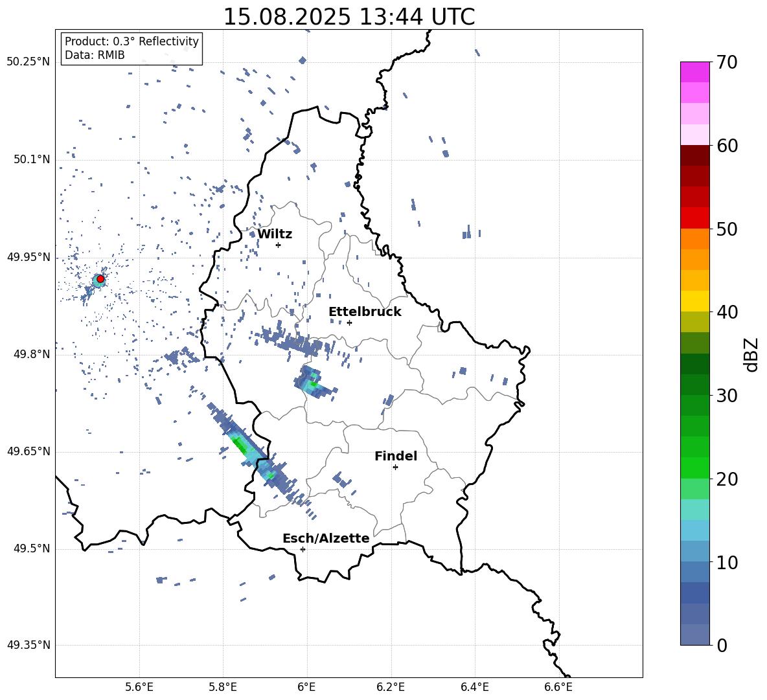Image resolution: width=767 pixels, height=700 pixels.
Task: Click the red radar site marker
Action: (100, 279)
